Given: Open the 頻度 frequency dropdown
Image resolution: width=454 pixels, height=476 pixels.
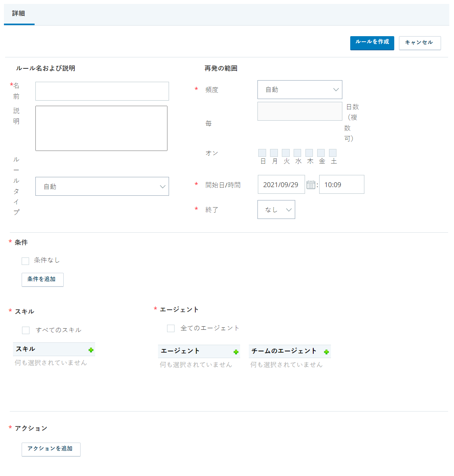Looking at the screenshot, I should pos(300,90).
